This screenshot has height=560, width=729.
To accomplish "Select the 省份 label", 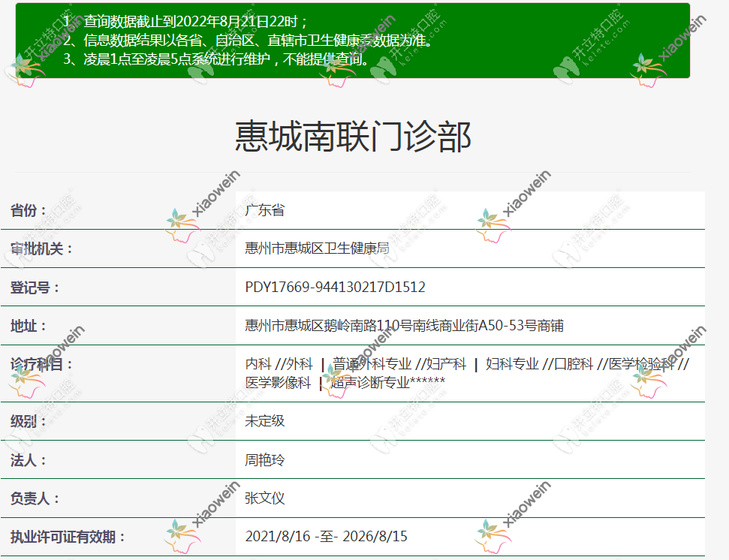I will pos(29,210).
